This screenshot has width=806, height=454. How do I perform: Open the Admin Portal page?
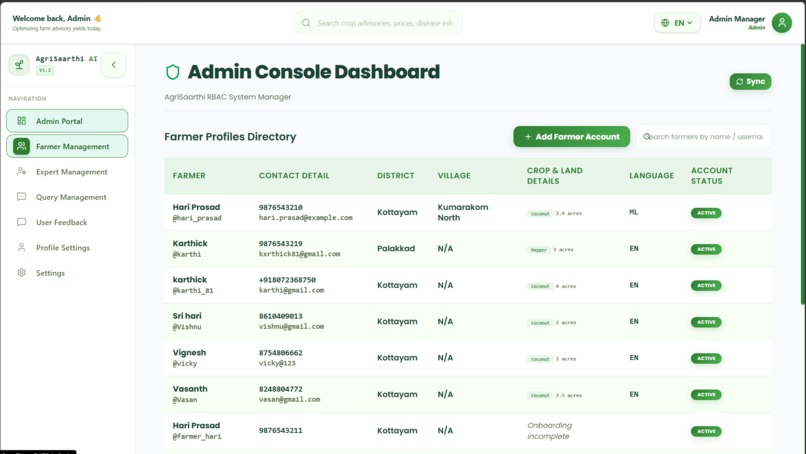tap(67, 121)
